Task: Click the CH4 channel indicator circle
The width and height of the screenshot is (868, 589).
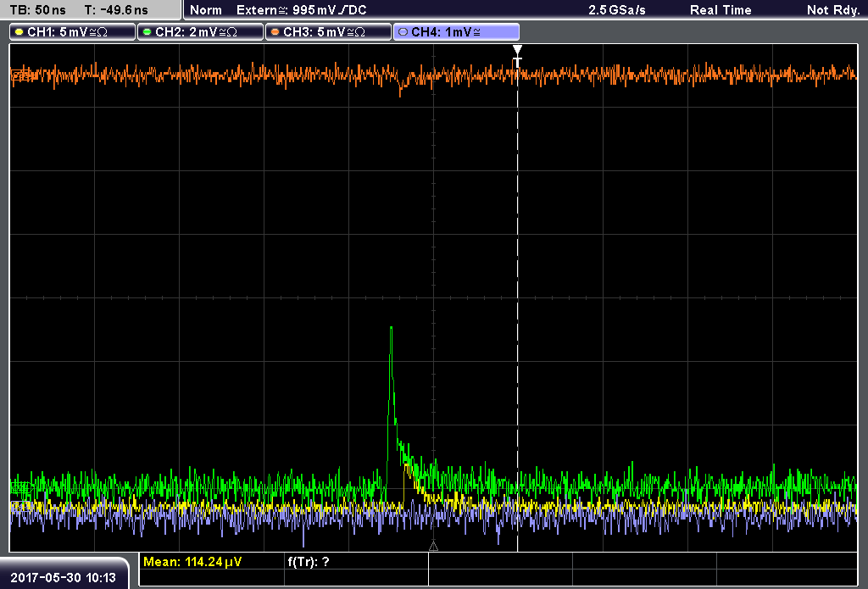Action: click(x=403, y=32)
